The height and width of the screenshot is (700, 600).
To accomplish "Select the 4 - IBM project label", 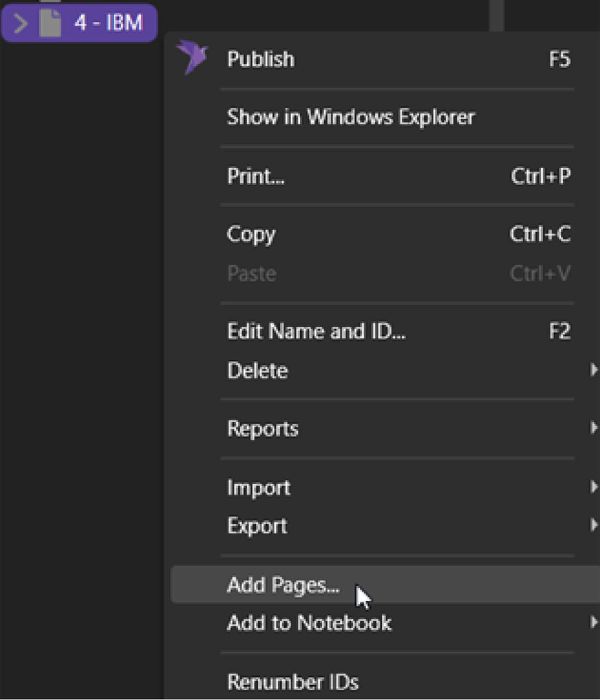I will [x=108, y=23].
